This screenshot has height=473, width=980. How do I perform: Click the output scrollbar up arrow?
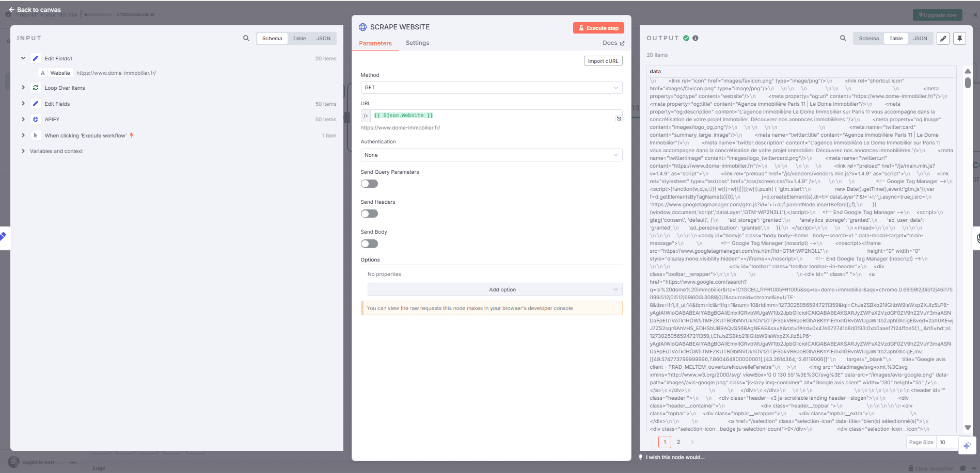[x=968, y=71]
